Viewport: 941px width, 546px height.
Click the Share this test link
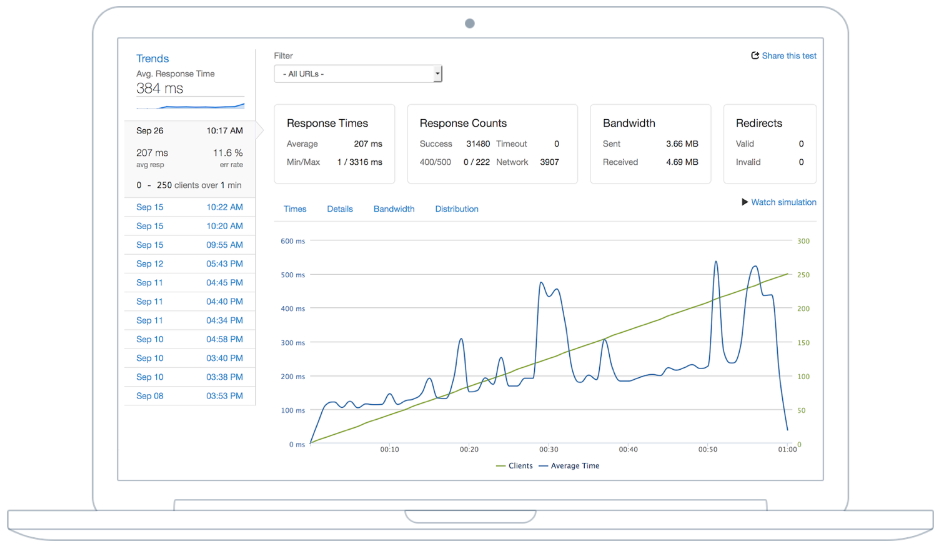tap(789, 56)
